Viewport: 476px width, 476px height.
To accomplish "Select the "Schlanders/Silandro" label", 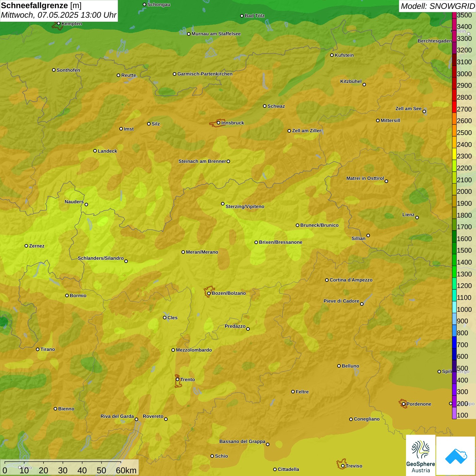I will point(101,258).
